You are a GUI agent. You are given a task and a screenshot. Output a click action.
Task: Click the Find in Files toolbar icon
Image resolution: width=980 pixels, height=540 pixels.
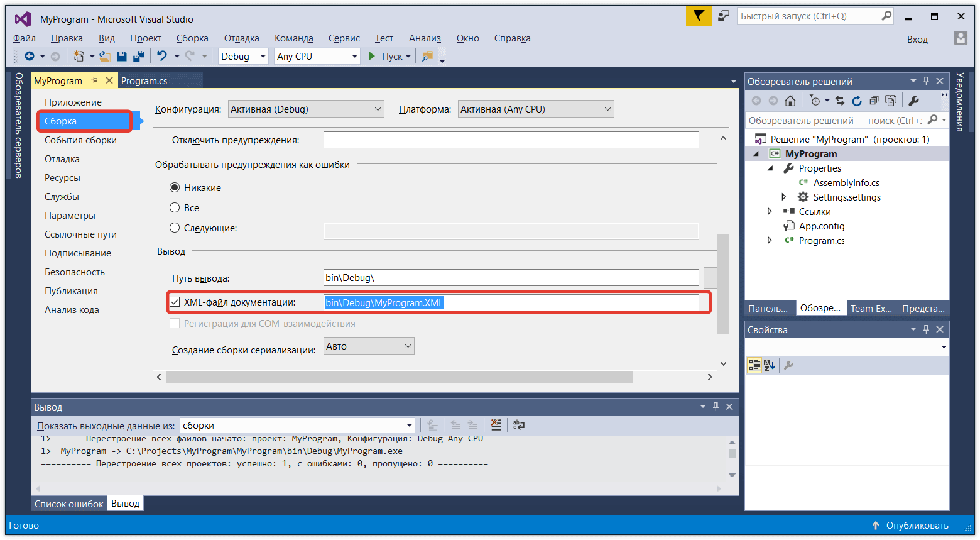[427, 57]
